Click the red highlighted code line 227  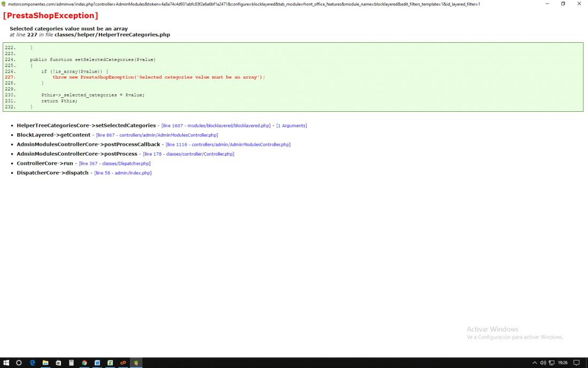click(159, 77)
